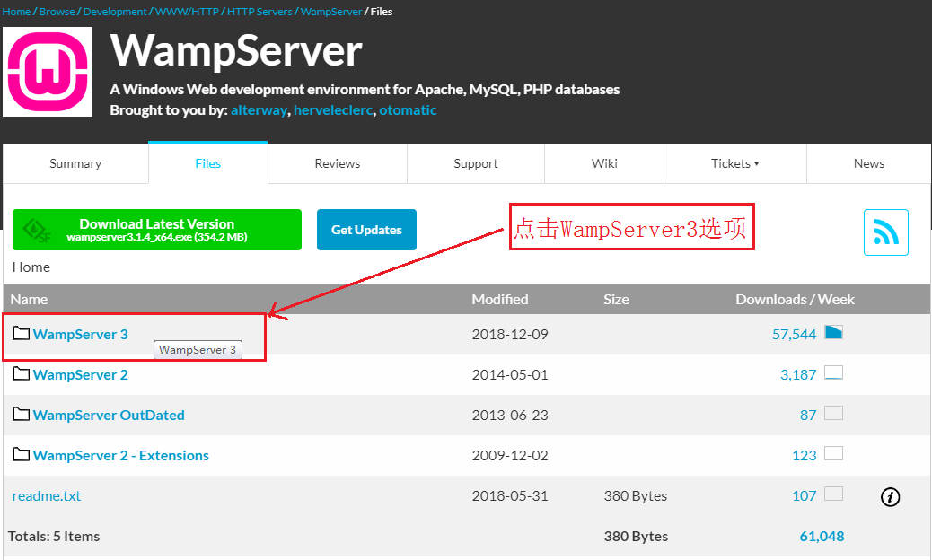Image resolution: width=932 pixels, height=560 pixels.
Task: Click download chart icon in WampServer OutDated row
Action: point(833,413)
